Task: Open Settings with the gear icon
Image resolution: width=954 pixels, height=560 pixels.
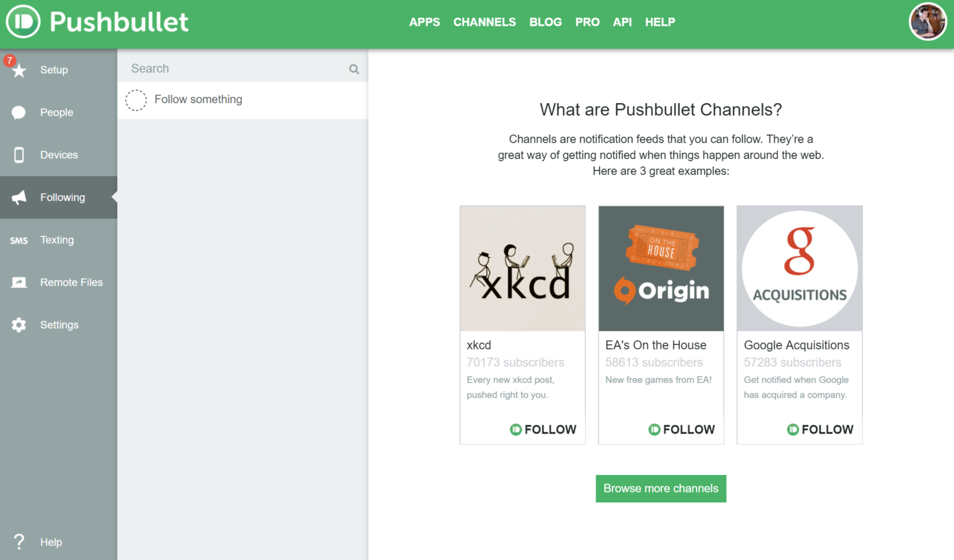Action: [x=19, y=324]
